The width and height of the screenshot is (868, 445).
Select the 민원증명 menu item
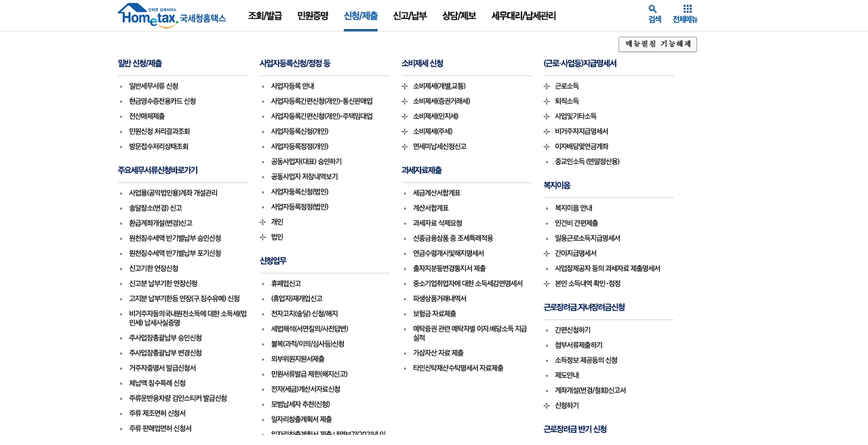coord(312,16)
